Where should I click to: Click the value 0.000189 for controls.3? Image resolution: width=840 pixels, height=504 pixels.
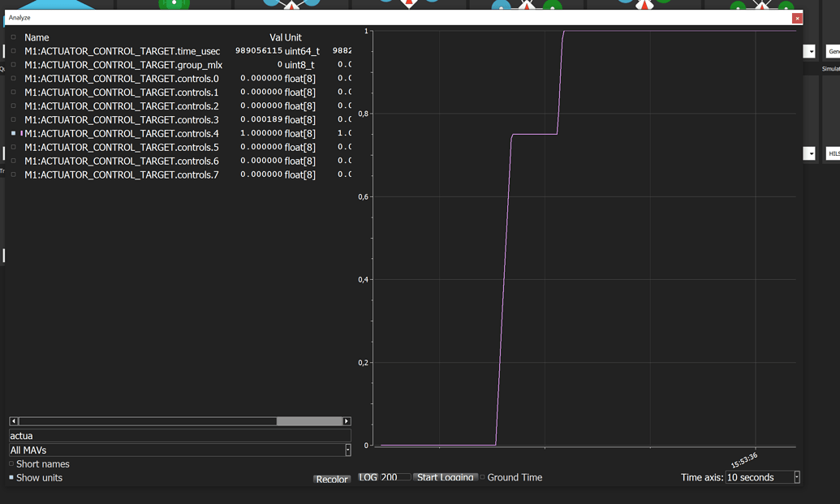click(261, 119)
